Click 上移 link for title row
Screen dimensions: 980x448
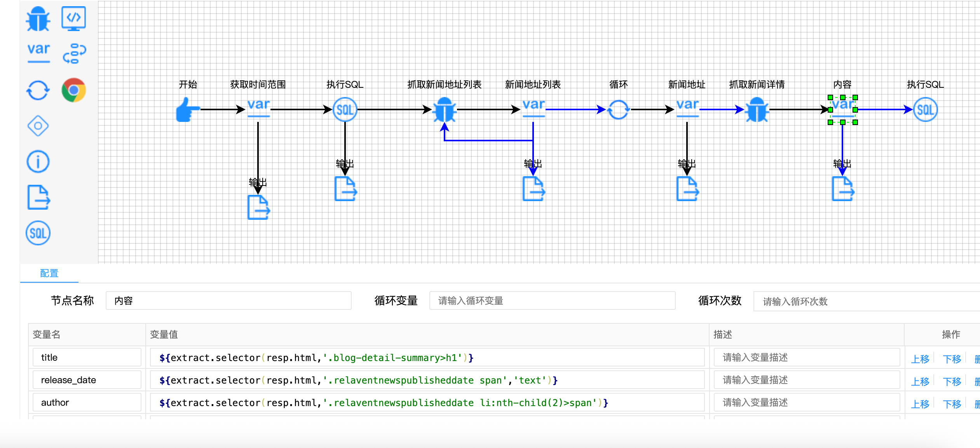(920, 359)
